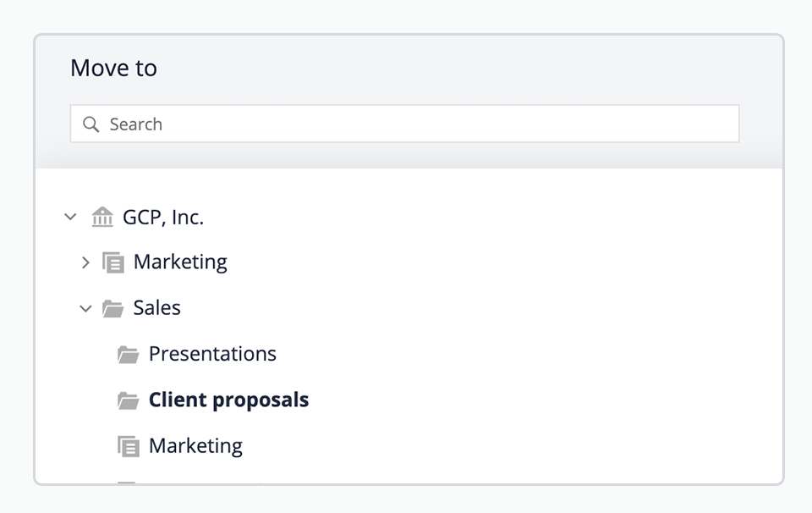Collapse the Sales folder chevron

(x=85, y=309)
